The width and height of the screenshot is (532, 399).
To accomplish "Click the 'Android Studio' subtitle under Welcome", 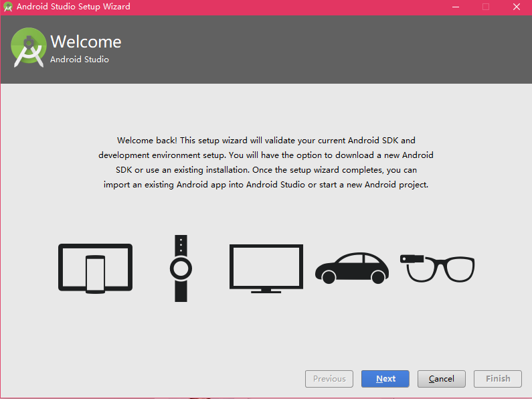I will pos(80,60).
